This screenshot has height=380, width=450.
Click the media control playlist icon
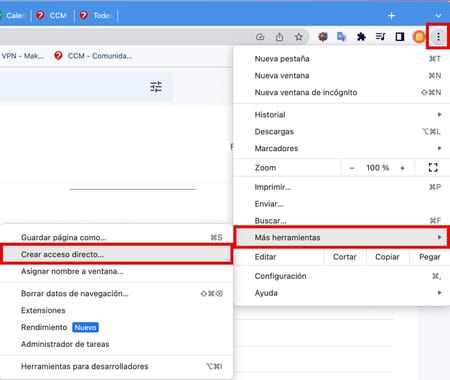(x=380, y=37)
